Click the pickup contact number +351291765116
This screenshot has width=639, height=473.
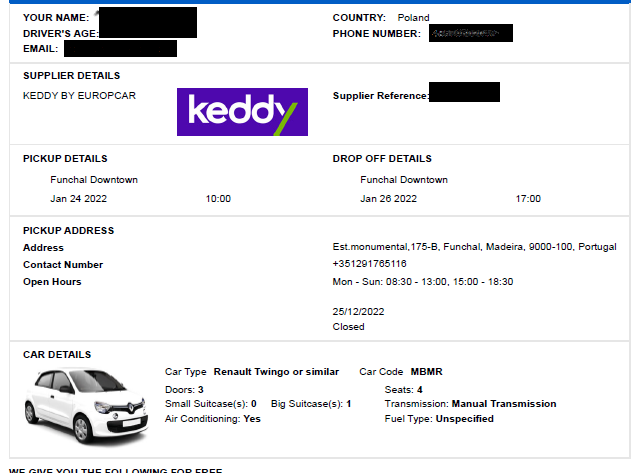pos(369,264)
